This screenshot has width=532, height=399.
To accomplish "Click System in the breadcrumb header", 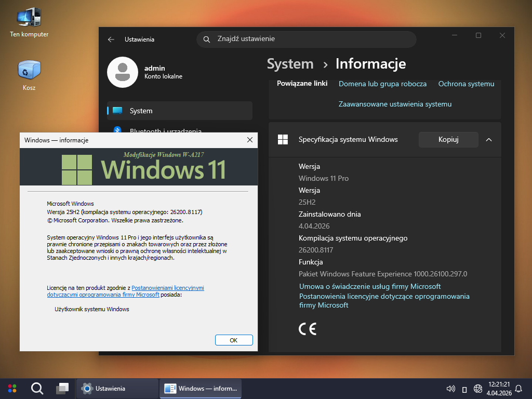I will [x=290, y=64].
